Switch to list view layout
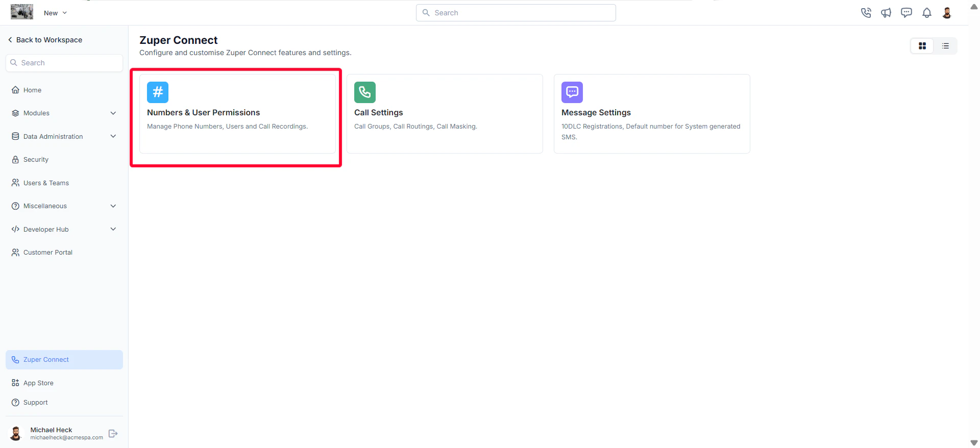This screenshot has height=448, width=980. pyautogui.click(x=945, y=46)
